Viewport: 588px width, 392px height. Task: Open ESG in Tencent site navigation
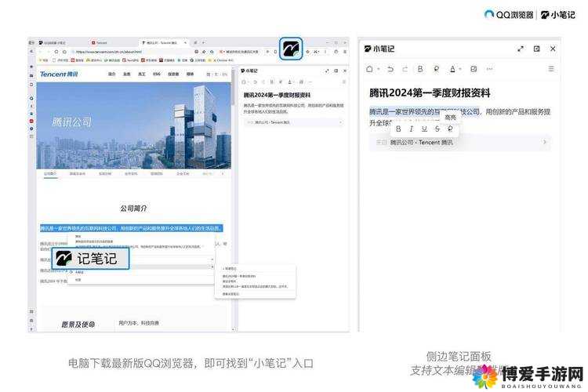pos(157,74)
